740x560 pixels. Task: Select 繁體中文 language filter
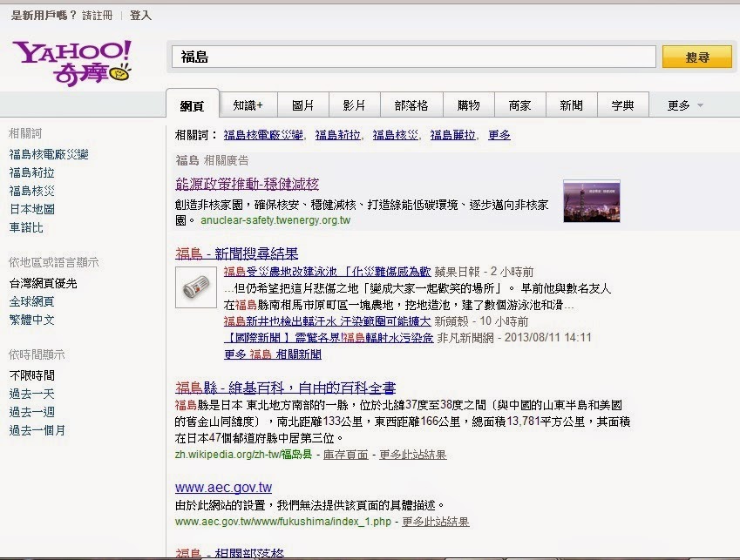[x=31, y=320]
